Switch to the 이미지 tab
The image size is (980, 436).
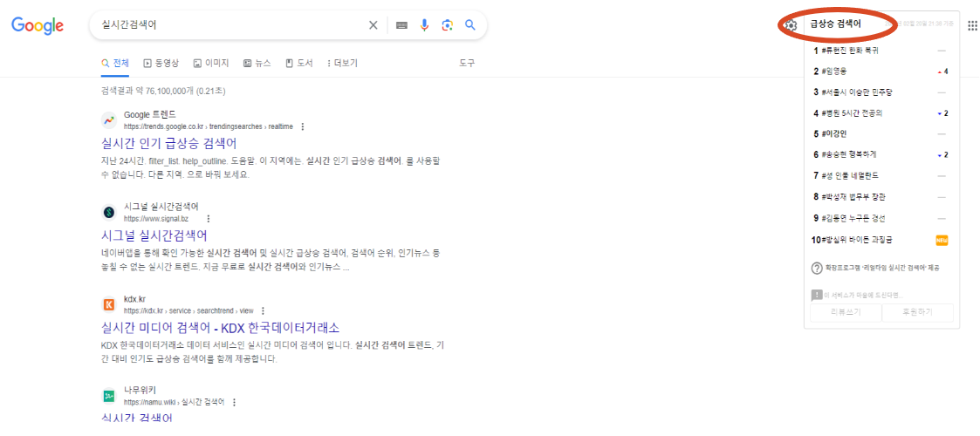point(211,63)
